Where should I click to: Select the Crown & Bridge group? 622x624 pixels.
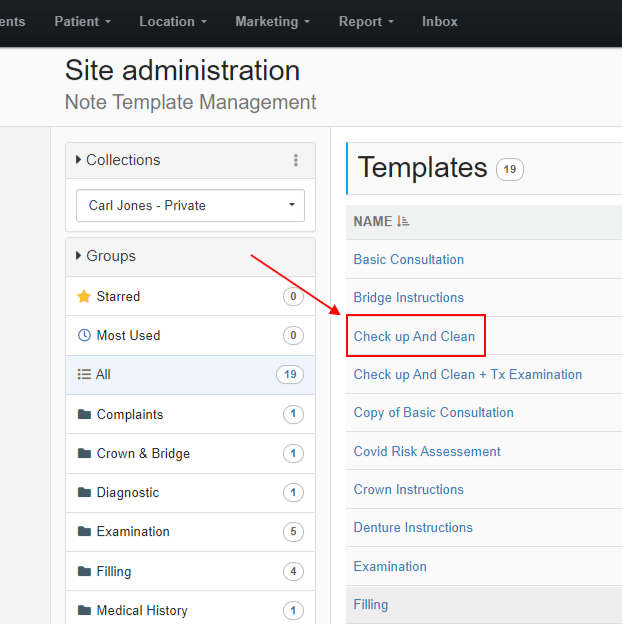tap(190, 453)
